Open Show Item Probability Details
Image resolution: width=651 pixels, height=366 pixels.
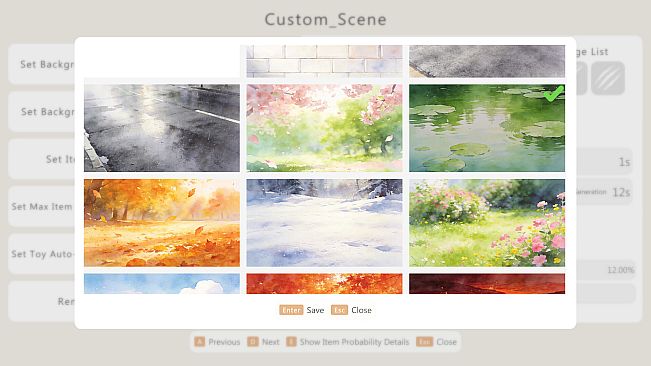[354, 342]
